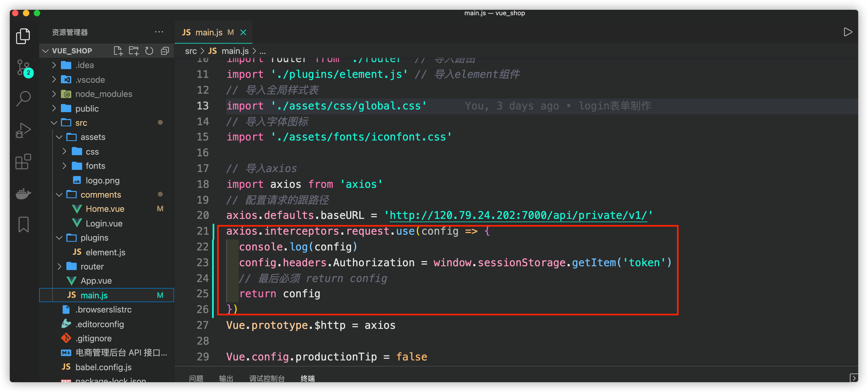Collapse all folders in explorer
The width and height of the screenshot is (868, 392).
tap(165, 51)
